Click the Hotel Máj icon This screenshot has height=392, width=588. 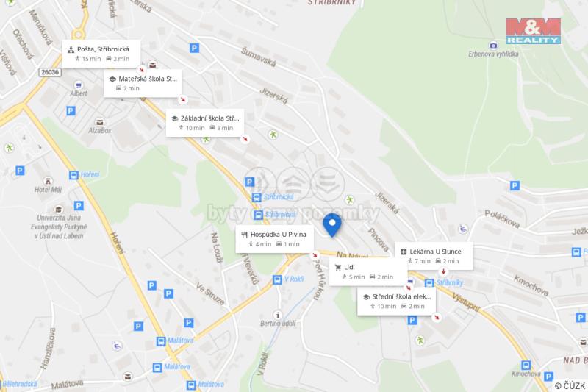(48, 182)
